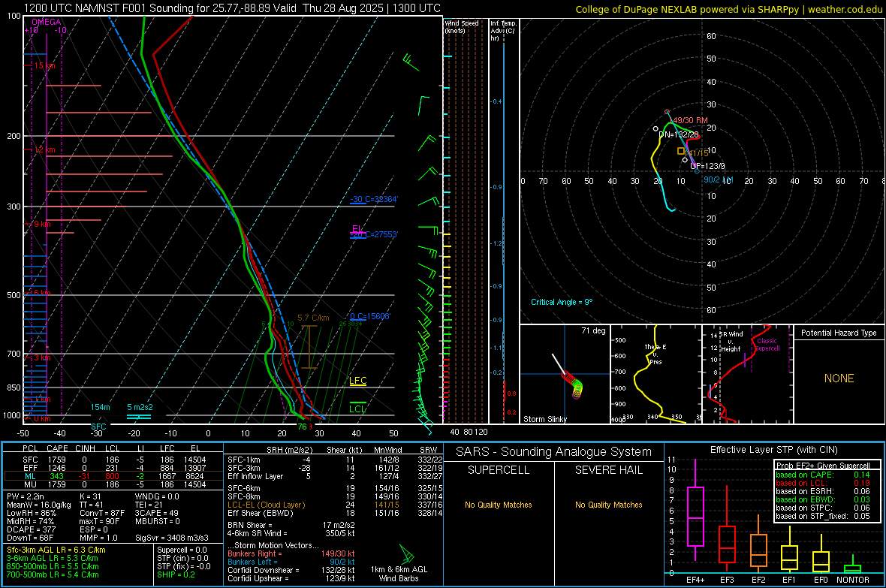This screenshot has height=588, width=886.
Task: Open the weather.cod.edu credit text
Action: coord(845,9)
